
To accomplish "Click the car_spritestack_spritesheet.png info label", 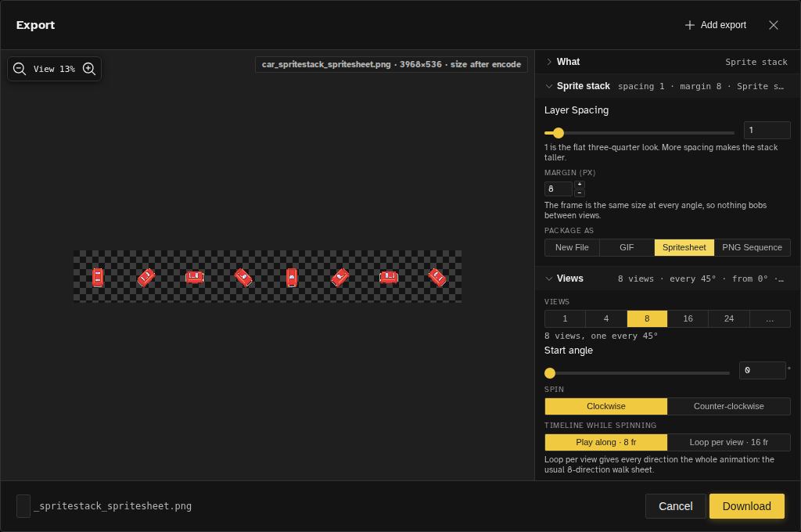I will tap(391, 64).
